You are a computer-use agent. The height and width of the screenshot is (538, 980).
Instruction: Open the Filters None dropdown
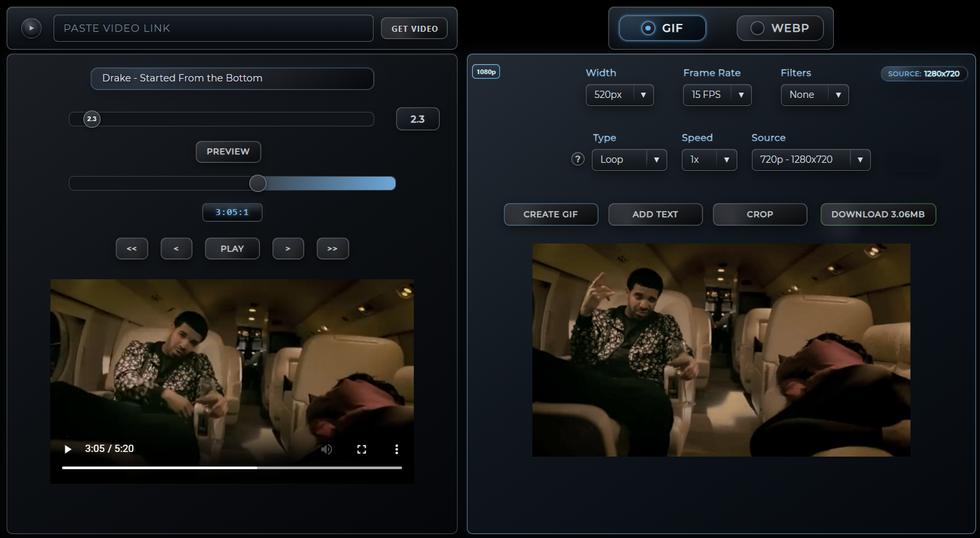click(815, 95)
